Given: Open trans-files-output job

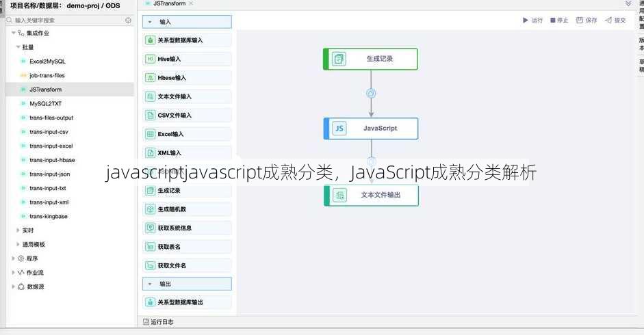Looking at the screenshot, I should tap(51, 118).
